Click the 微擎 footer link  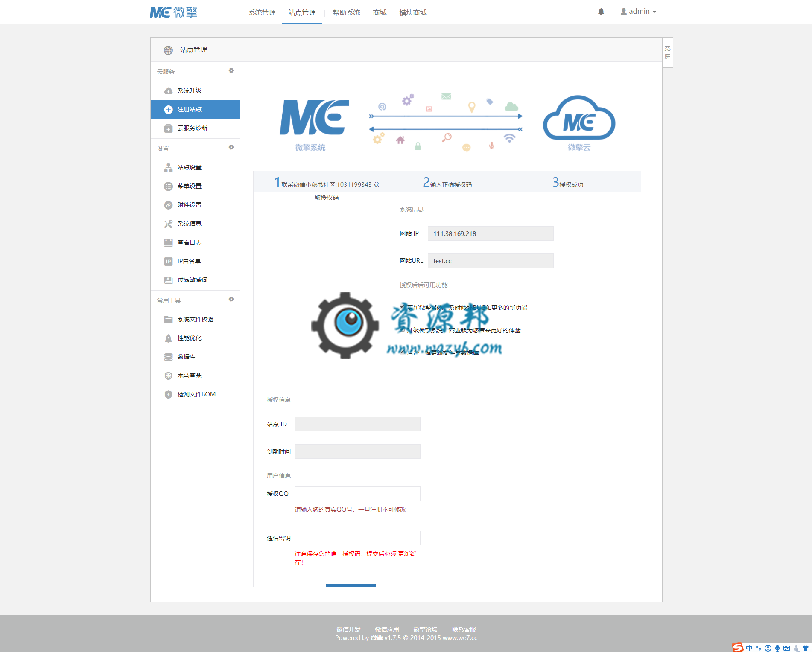[x=377, y=638]
